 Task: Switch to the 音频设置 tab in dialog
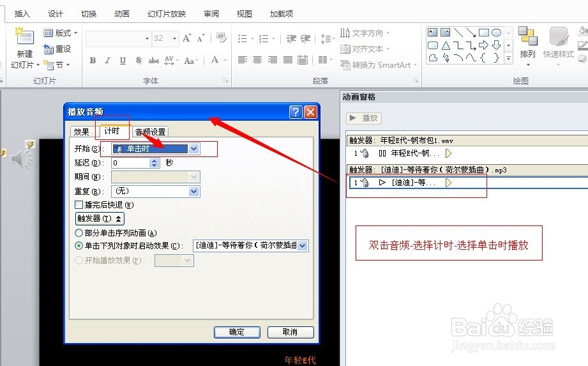151,132
